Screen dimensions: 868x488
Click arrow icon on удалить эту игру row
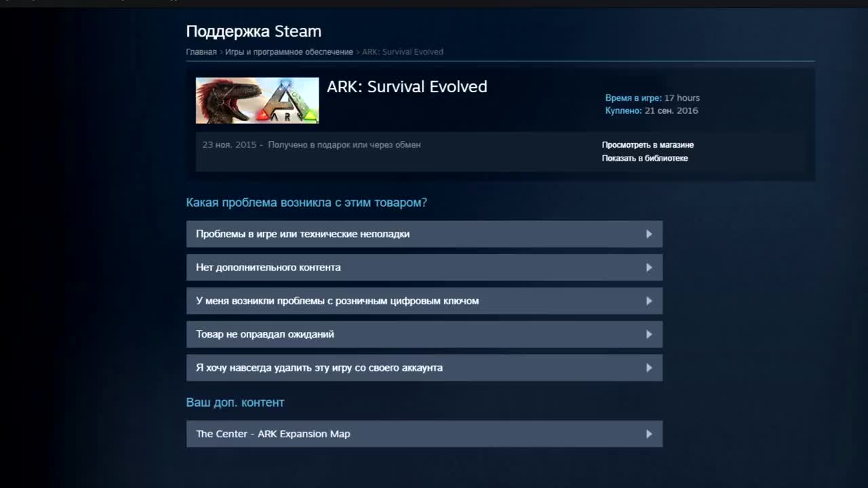(x=649, y=367)
